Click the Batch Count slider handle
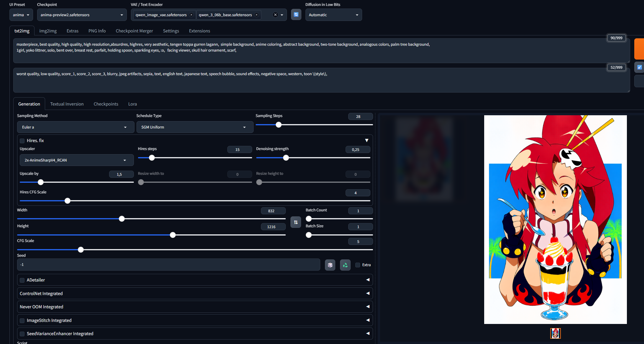 (x=309, y=219)
